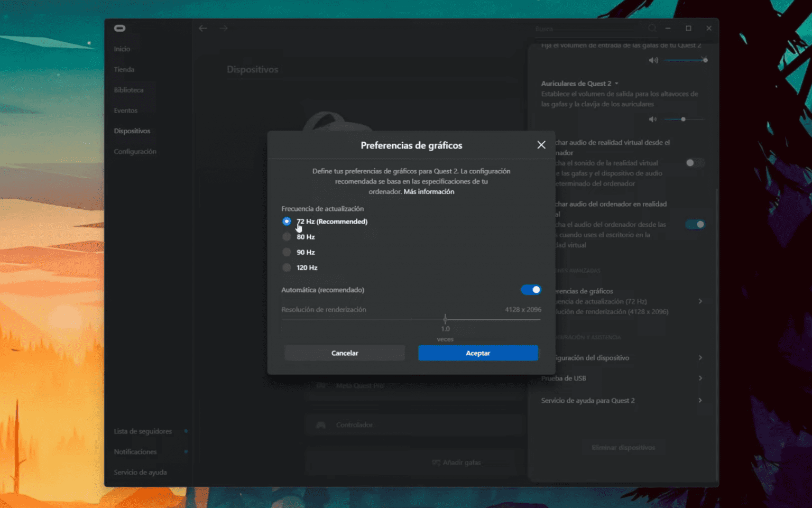Image resolution: width=812 pixels, height=508 pixels.
Task: Disable the Automática (recomendado) toggle
Action: coord(531,290)
